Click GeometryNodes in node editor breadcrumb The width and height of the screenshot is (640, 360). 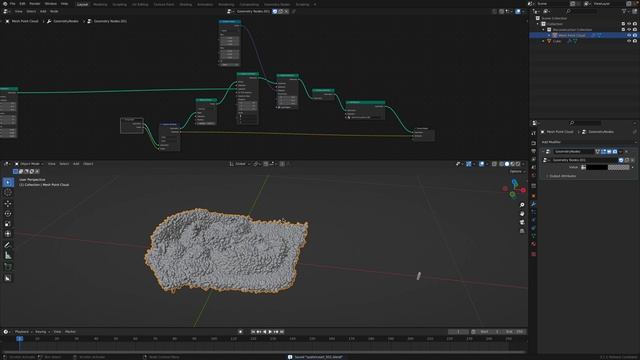[x=65, y=21]
